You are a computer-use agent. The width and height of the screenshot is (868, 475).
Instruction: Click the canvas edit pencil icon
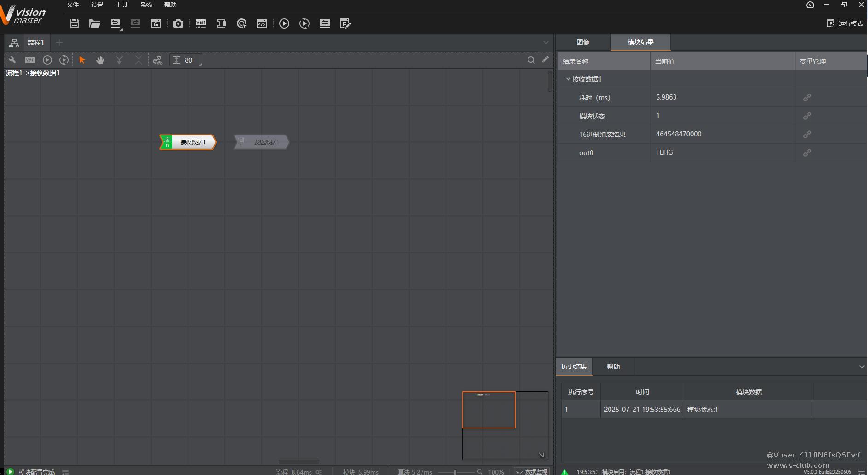point(545,59)
